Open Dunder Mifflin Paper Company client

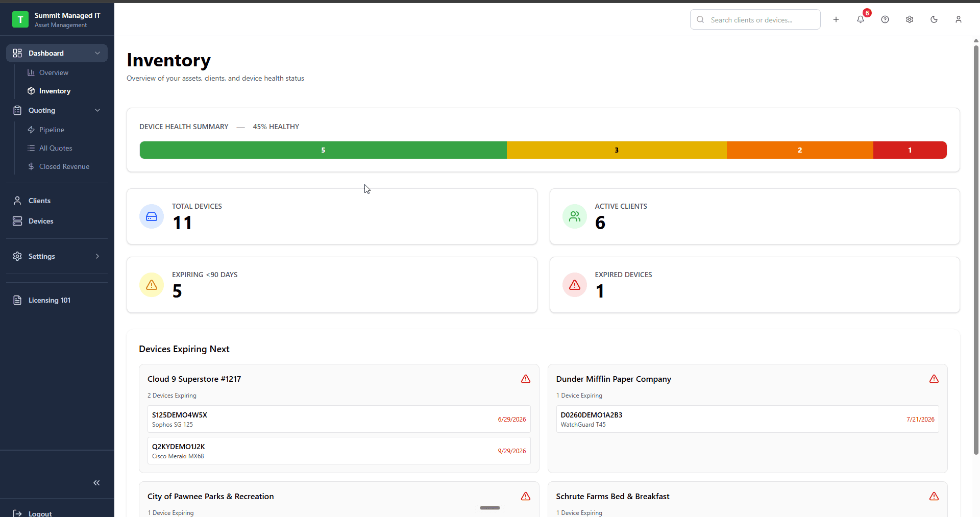point(614,379)
